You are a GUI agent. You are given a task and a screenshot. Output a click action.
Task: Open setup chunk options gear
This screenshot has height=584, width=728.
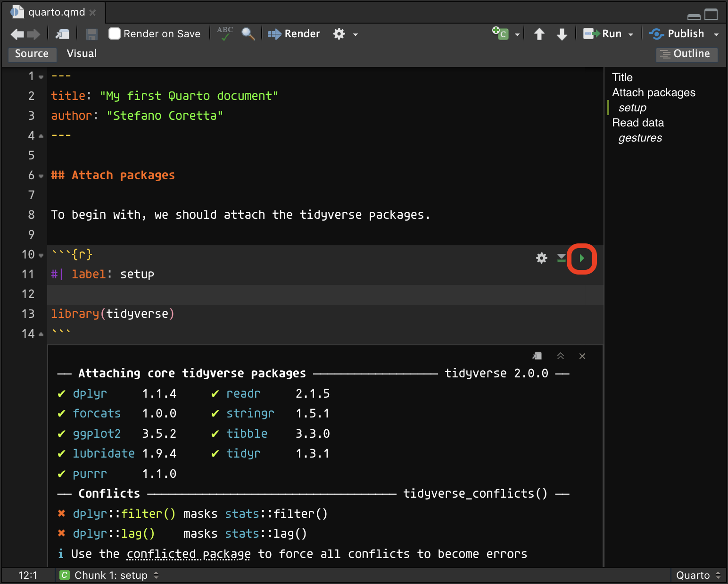[542, 258]
